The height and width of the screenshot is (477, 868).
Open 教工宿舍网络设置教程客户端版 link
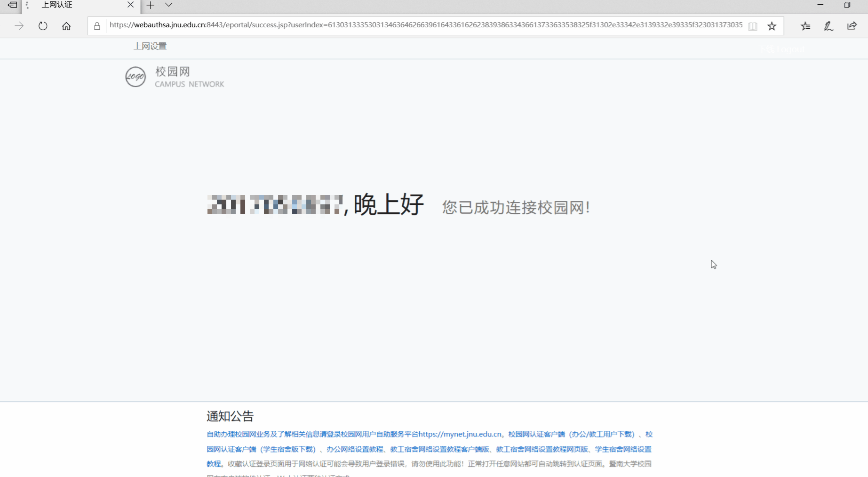coord(439,449)
